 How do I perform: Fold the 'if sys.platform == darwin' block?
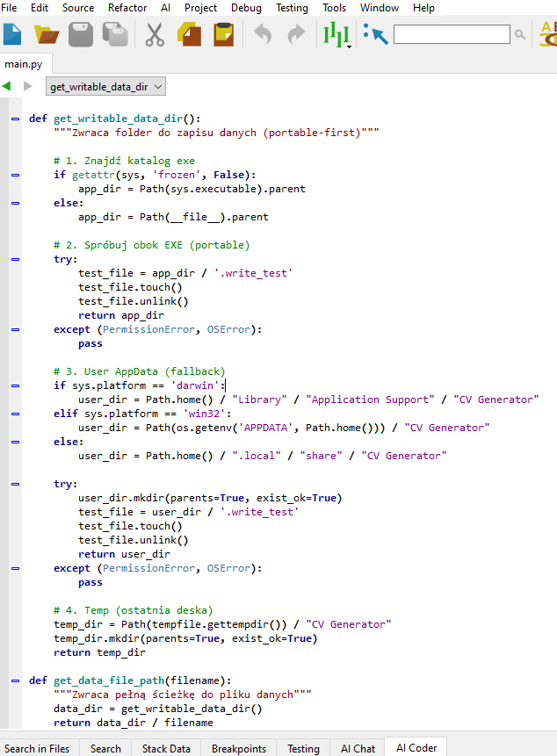(15, 385)
